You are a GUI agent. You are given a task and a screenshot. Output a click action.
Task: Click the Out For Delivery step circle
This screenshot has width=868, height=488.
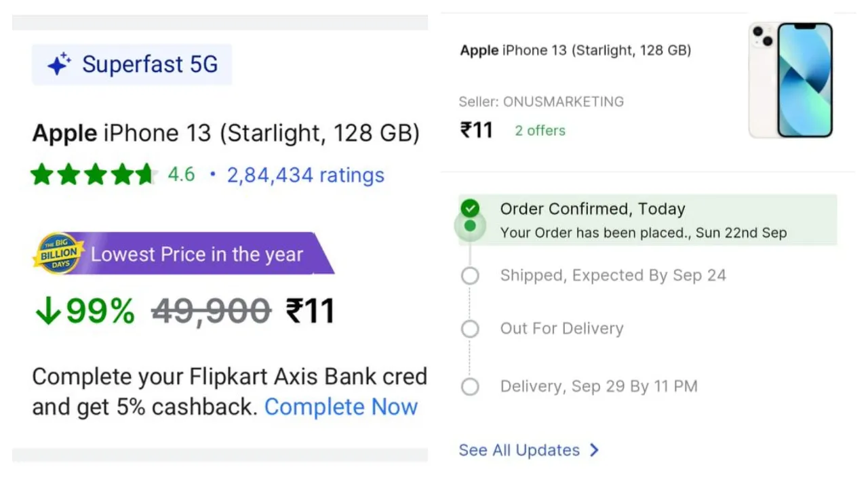pyautogui.click(x=470, y=329)
